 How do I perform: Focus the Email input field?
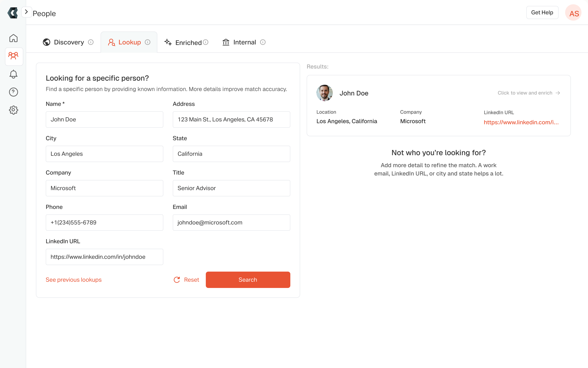(232, 222)
